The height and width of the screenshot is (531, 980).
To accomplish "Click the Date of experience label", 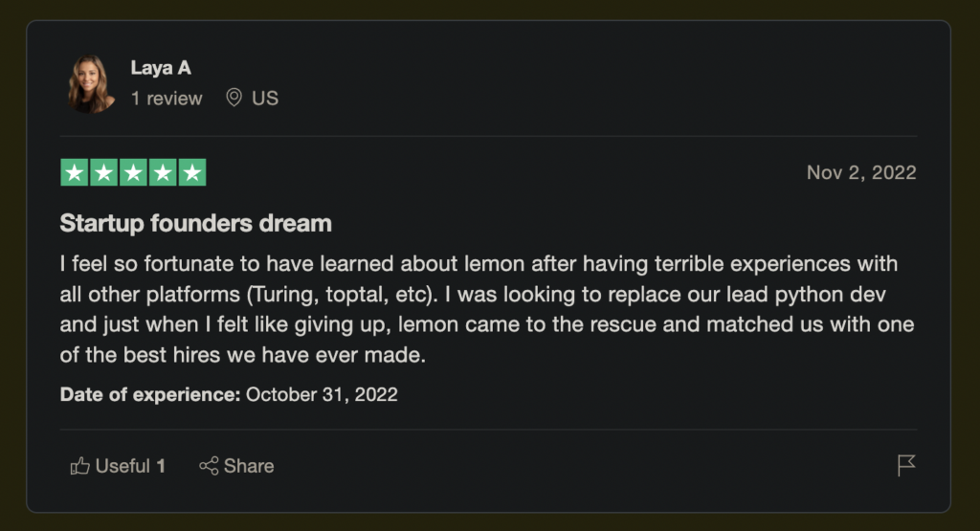I will point(150,394).
